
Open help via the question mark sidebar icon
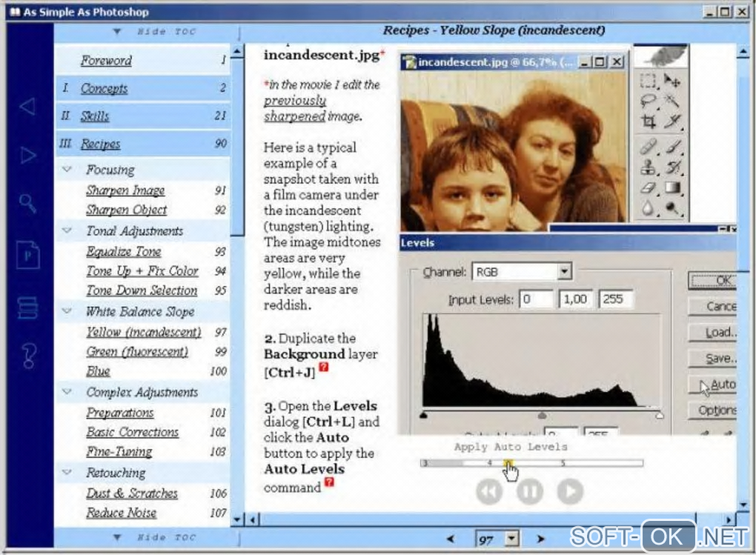(28, 356)
